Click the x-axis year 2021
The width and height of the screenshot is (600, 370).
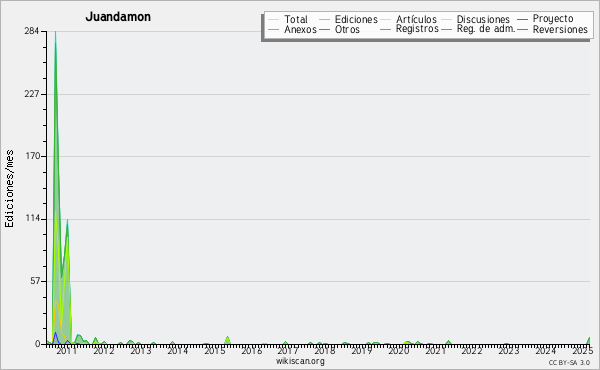click(435, 350)
